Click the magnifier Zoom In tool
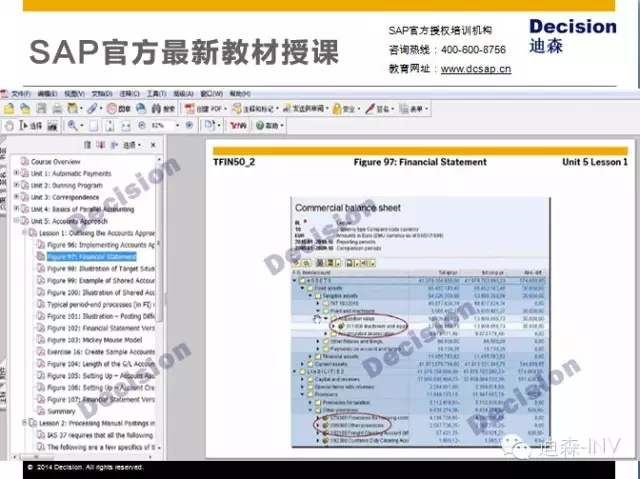 73,126
